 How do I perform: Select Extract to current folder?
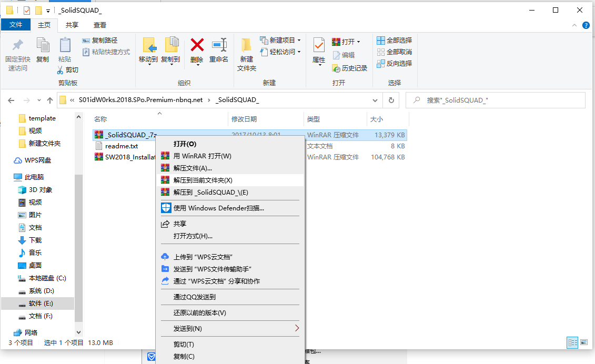tap(230, 180)
